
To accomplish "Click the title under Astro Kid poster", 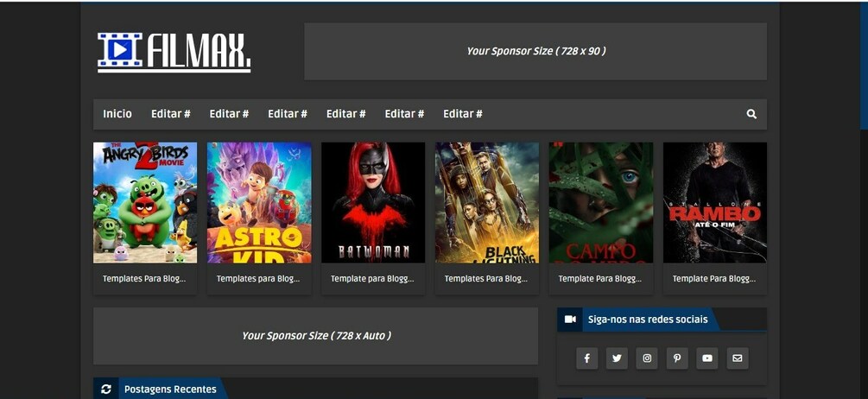I will click(x=258, y=279).
